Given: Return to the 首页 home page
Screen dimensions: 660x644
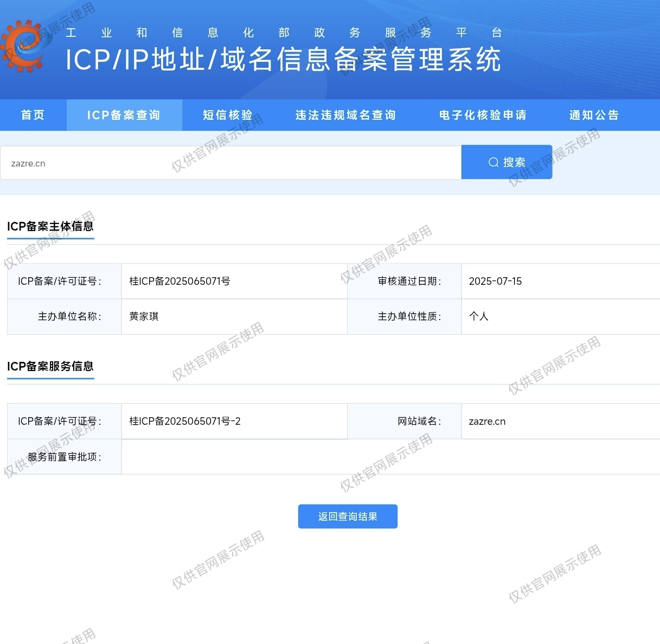Looking at the screenshot, I should point(33,114).
